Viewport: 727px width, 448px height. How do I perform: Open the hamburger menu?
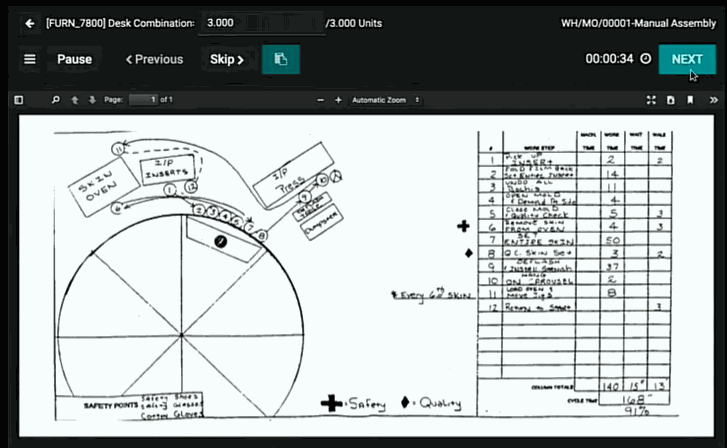[x=29, y=59]
